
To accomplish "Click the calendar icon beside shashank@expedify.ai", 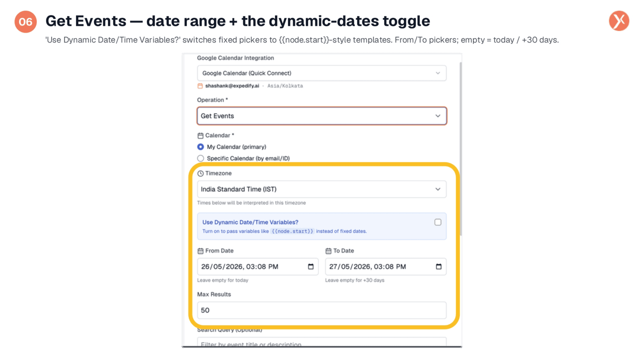I will coord(200,86).
